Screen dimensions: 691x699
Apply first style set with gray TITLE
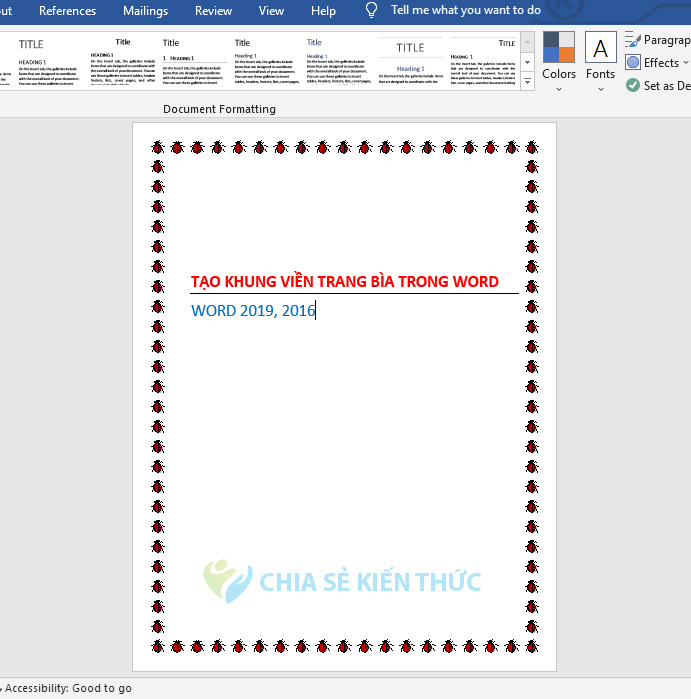click(48, 62)
